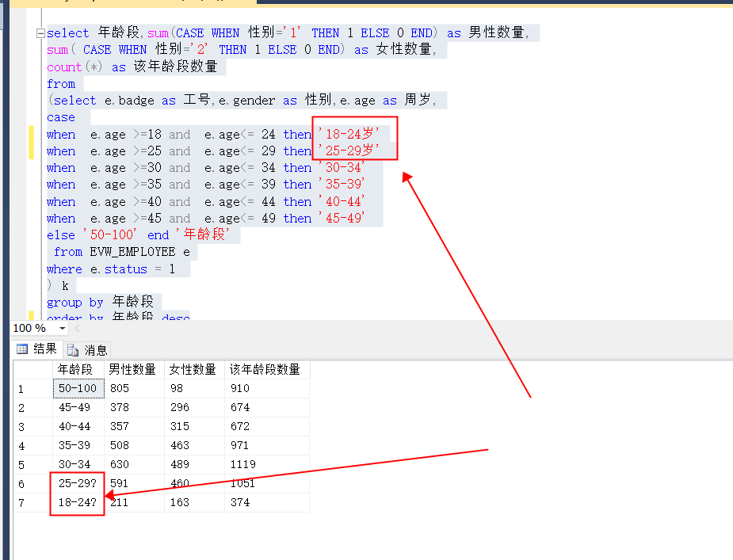Click the 98 female count cell
The width and height of the screenshot is (733, 560).
click(x=194, y=388)
